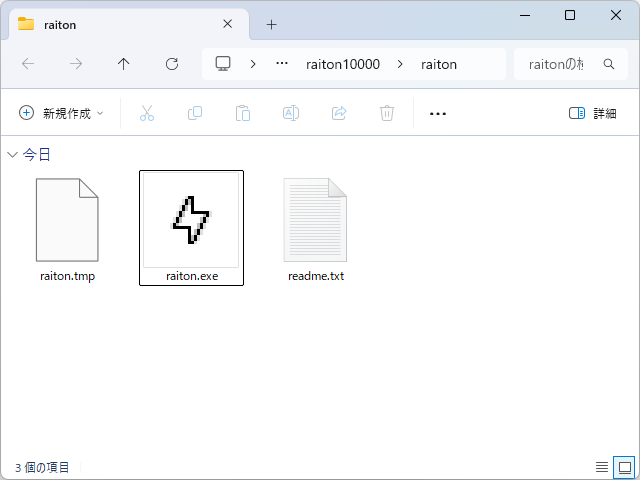Switch to large icons view in status bar
640x480 pixels.
(x=624, y=467)
